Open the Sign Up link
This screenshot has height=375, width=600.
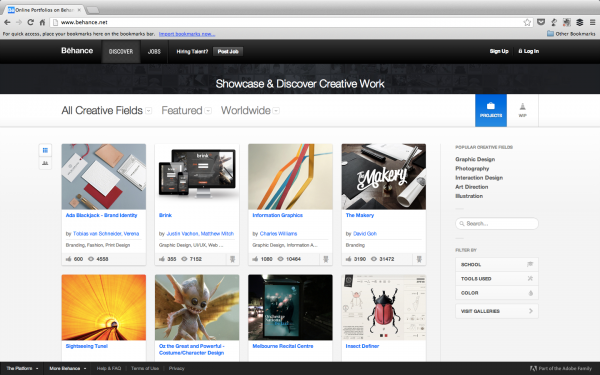[x=499, y=51]
